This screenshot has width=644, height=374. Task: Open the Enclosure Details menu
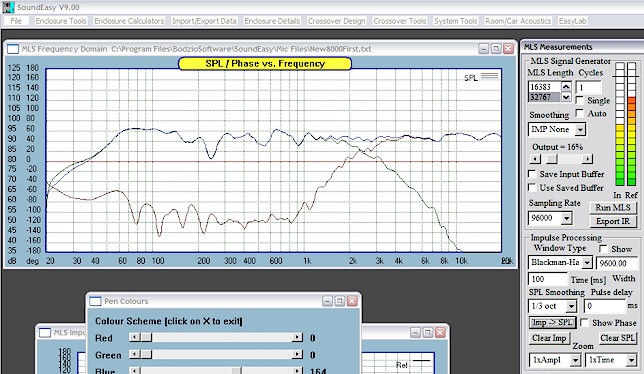click(272, 21)
